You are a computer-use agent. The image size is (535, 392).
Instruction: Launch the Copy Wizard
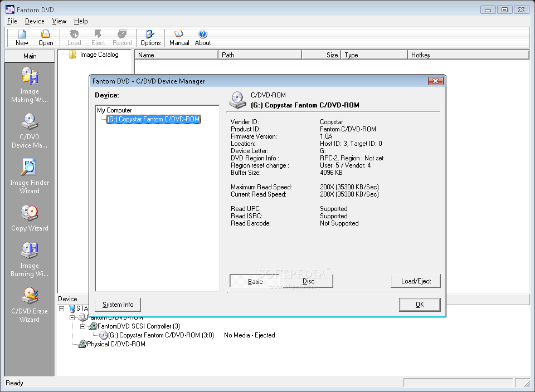tap(30, 218)
